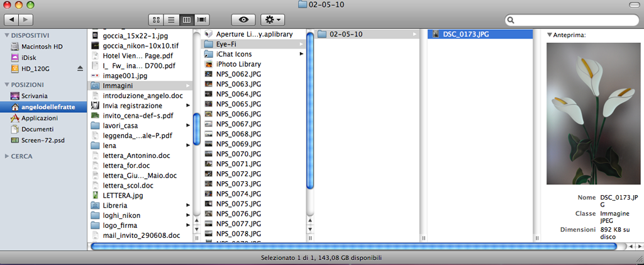Click in the Finder search field

(x=577, y=20)
